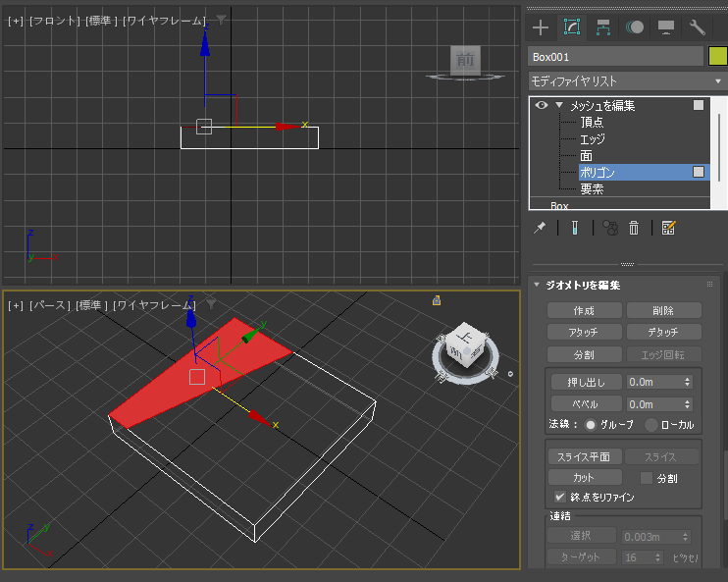728x582 pixels.
Task: Select the Box base object in stack
Action: (x=559, y=205)
